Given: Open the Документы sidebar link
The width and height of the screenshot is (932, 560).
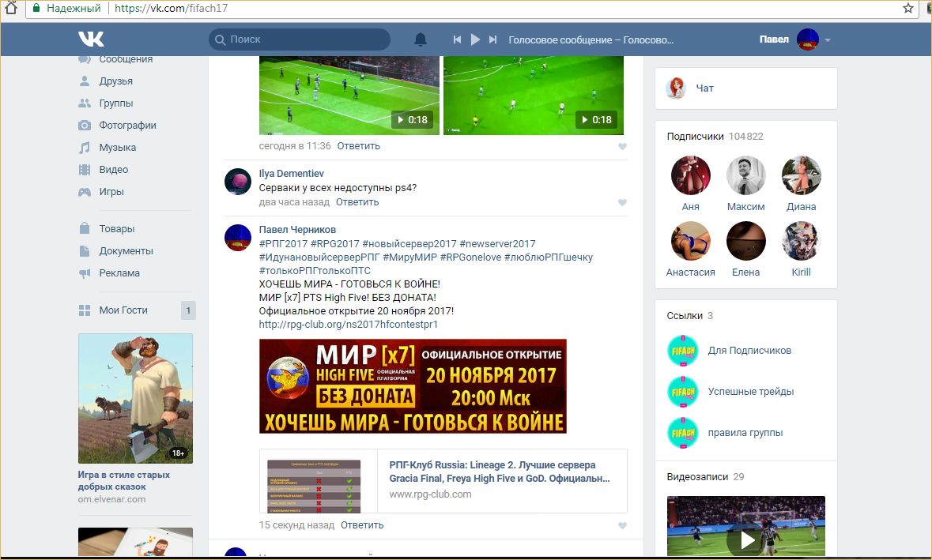Looking at the screenshot, I should tap(126, 251).
